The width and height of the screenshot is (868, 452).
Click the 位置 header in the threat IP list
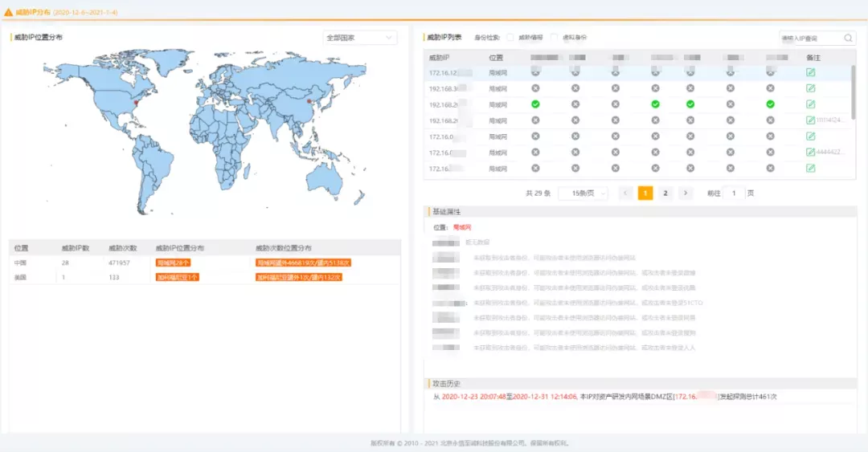tap(496, 58)
